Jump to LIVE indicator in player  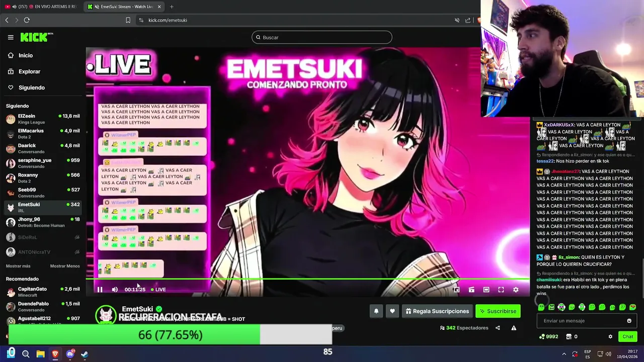click(x=158, y=290)
